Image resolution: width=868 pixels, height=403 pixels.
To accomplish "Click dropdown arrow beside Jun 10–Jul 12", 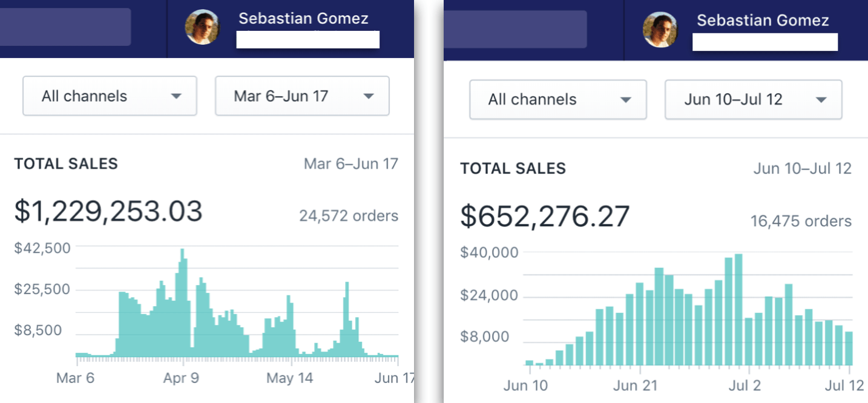I will [x=821, y=100].
